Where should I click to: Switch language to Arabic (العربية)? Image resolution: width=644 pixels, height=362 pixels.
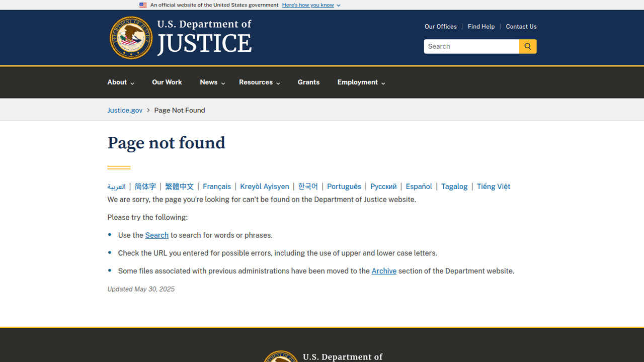(x=116, y=187)
